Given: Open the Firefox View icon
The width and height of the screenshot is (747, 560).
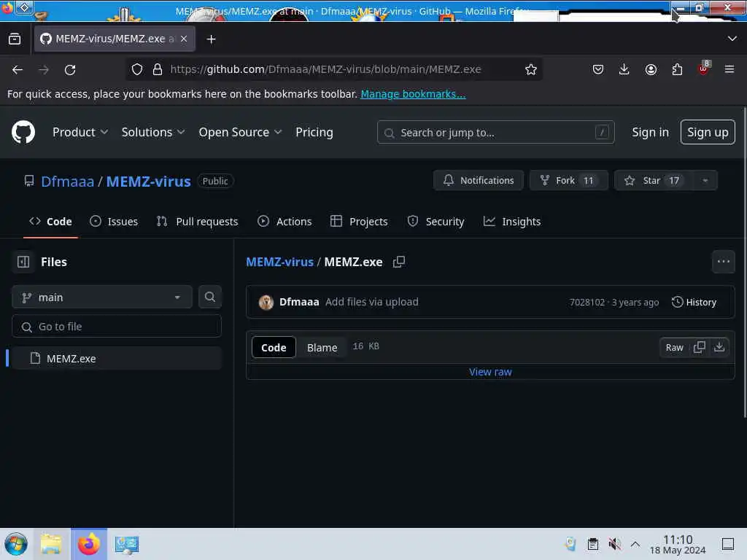Looking at the screenshot, I should pos(15,39).
